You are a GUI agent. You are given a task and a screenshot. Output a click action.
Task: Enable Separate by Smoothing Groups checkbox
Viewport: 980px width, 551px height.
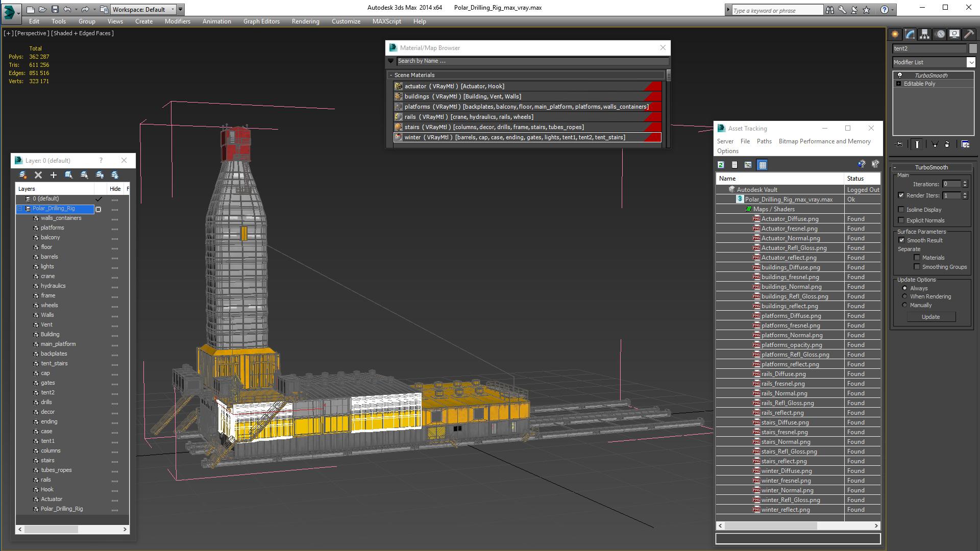click(x=917, y=267)
